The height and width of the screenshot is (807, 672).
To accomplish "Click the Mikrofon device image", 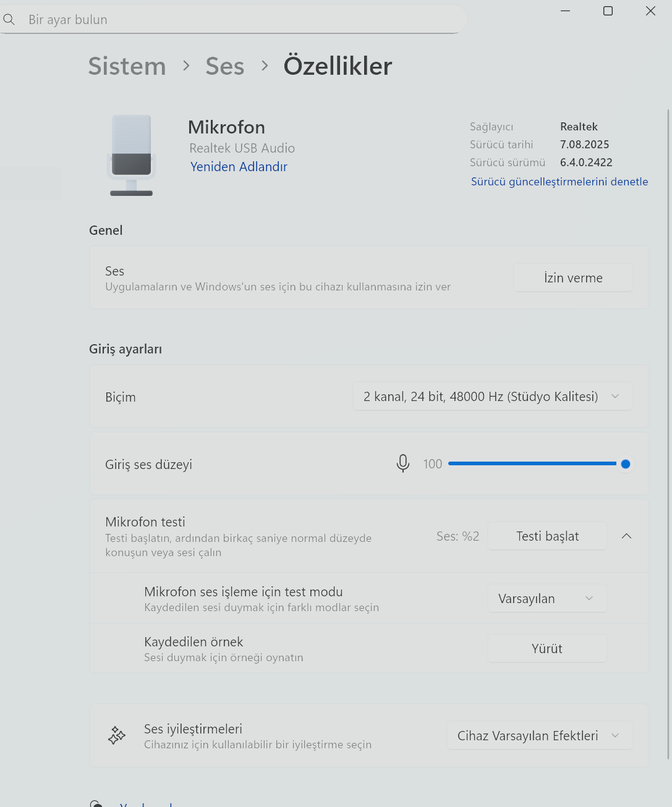I will pos(131,155).
